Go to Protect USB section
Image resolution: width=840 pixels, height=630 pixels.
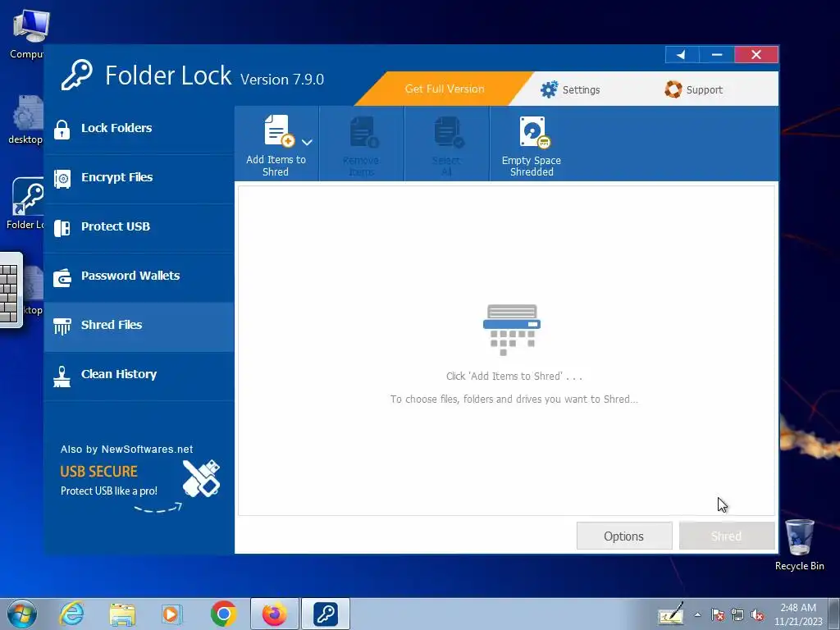point(139,228)
